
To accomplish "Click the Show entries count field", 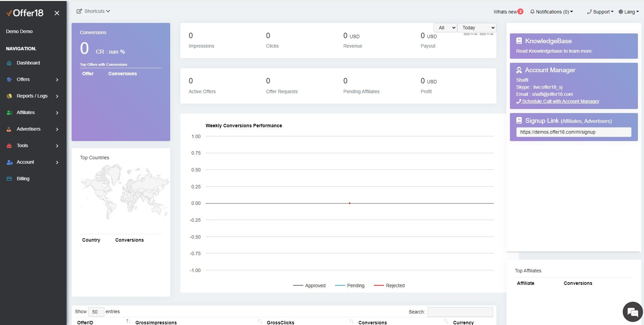I will (96, 312).
